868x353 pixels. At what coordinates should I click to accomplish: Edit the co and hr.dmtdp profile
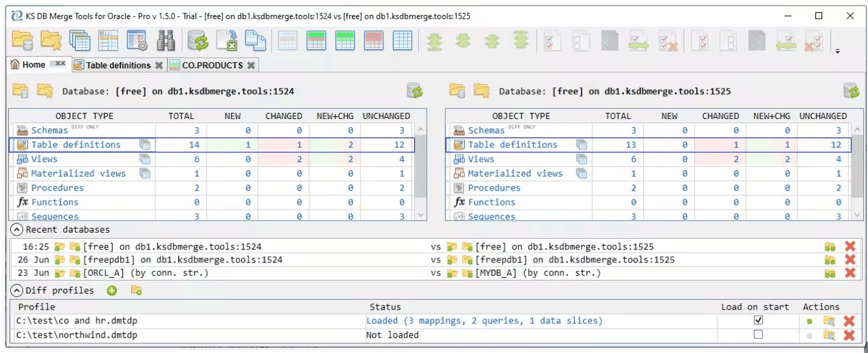(829, 321)
